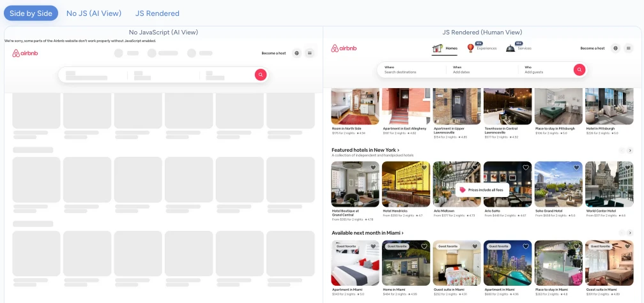Image resolution: width=644 pixels, height=303 pixels.
Task: Switch to the JS Rendered tab
Action: (x=157, y=13)
